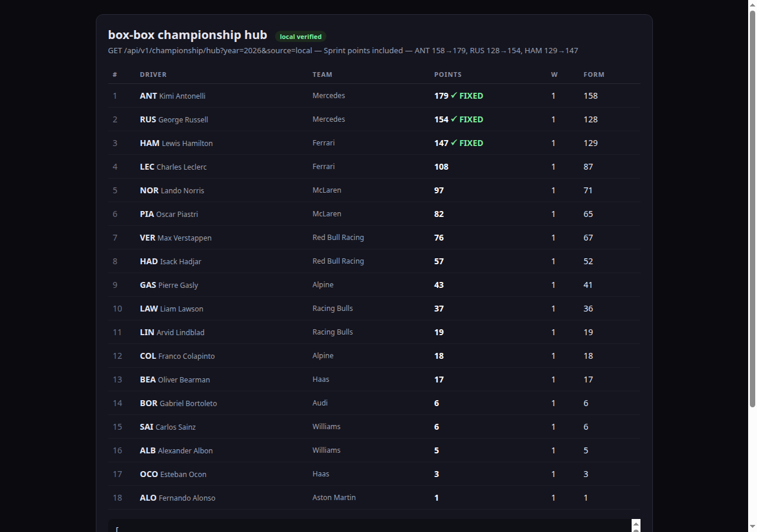The width and height of the screenshot is (757, 532).
Task: Click Piastri's points value 82
Action: [439, 214]
